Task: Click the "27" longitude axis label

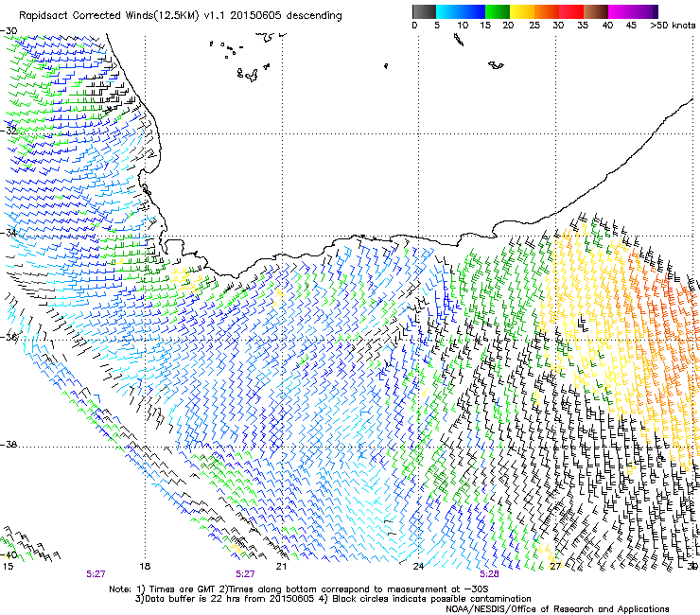Action: [x=555, y=567]
